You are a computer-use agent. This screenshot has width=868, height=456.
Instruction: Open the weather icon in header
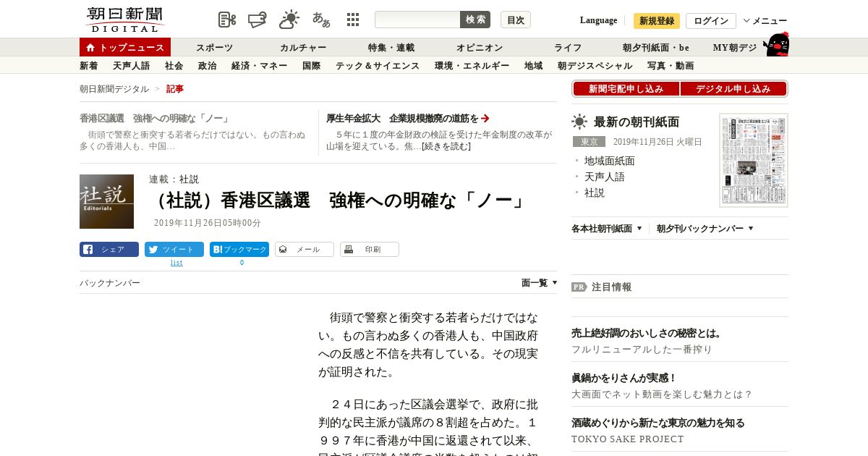(289, 20)
